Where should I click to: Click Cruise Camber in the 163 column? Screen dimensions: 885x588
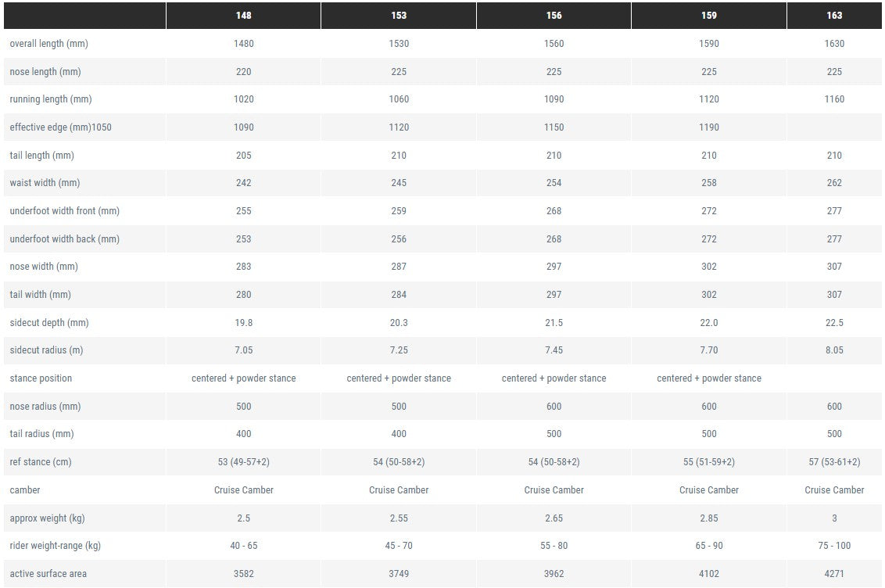834,490
